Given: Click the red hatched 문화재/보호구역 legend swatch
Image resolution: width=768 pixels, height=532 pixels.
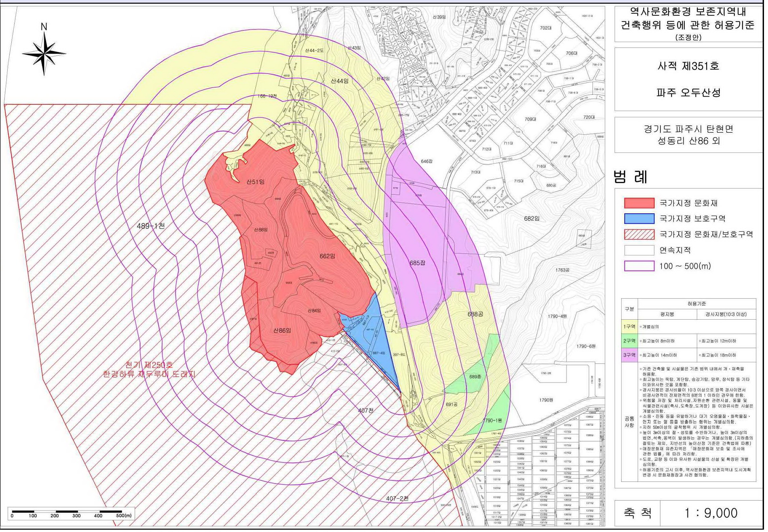Looking at the screenshot, I should coord(639,234).
